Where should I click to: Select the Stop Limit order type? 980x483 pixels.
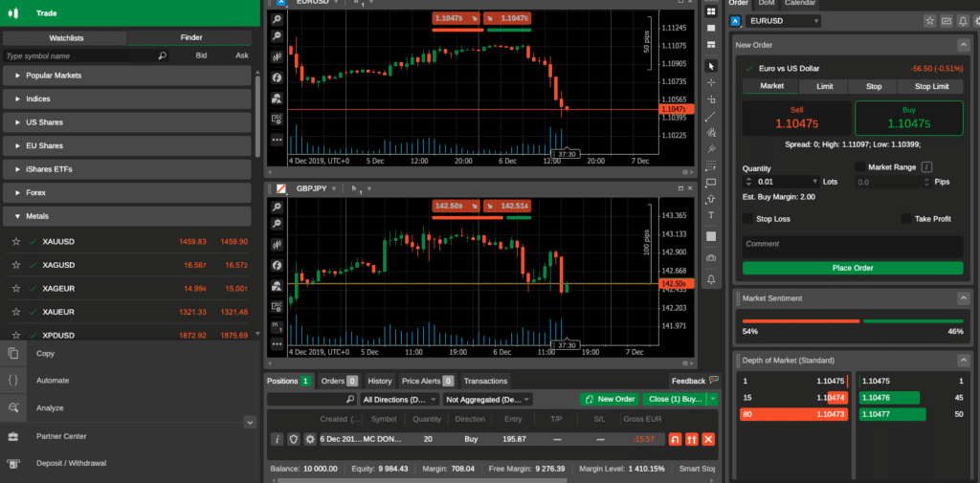931,86
